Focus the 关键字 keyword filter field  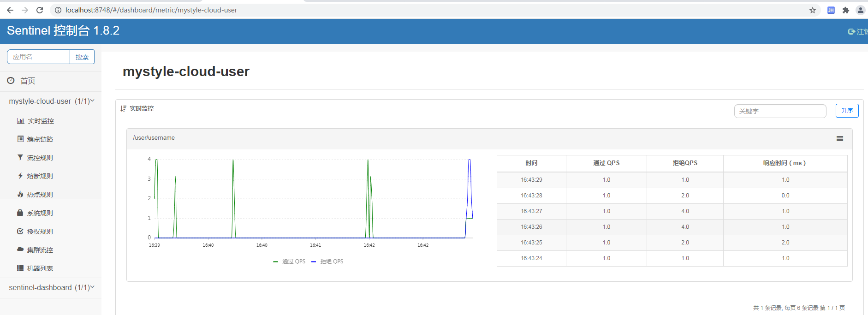coord(779,111)
